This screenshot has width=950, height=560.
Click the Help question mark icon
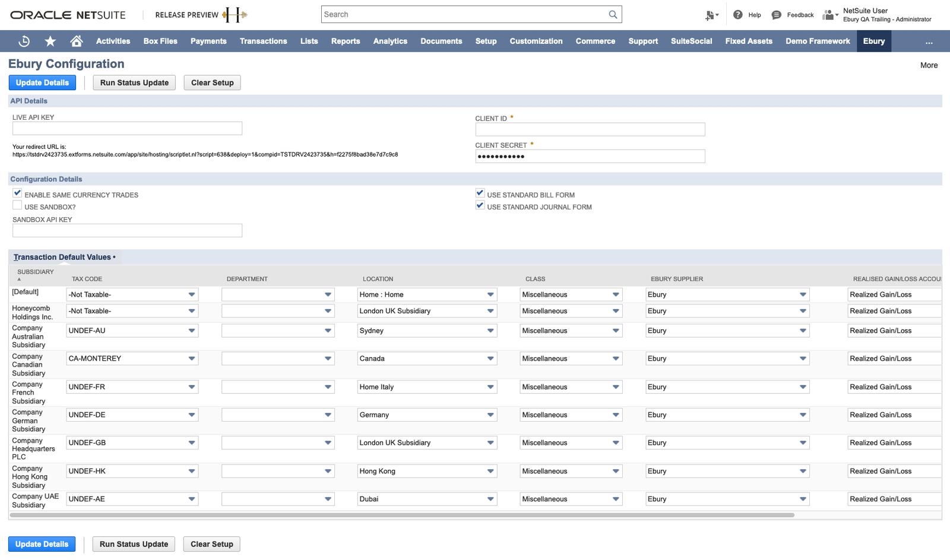click(x=737, y=15)
